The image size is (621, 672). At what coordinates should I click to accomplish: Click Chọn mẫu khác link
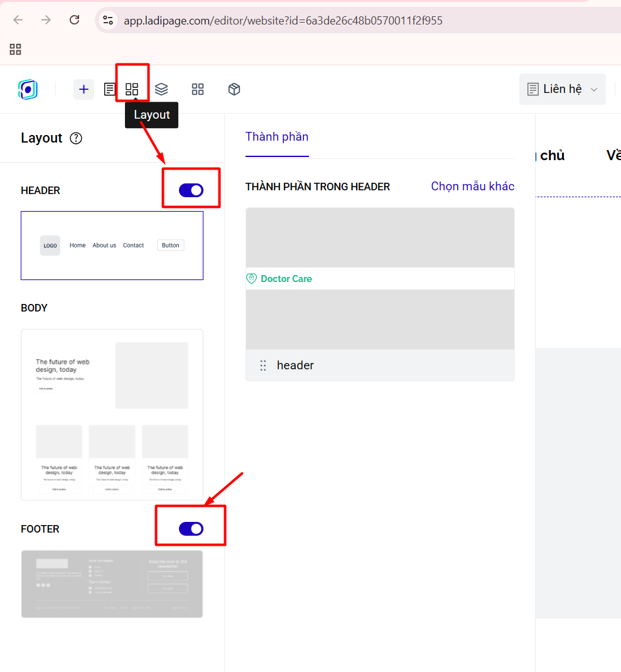click(x=472, y=187)
